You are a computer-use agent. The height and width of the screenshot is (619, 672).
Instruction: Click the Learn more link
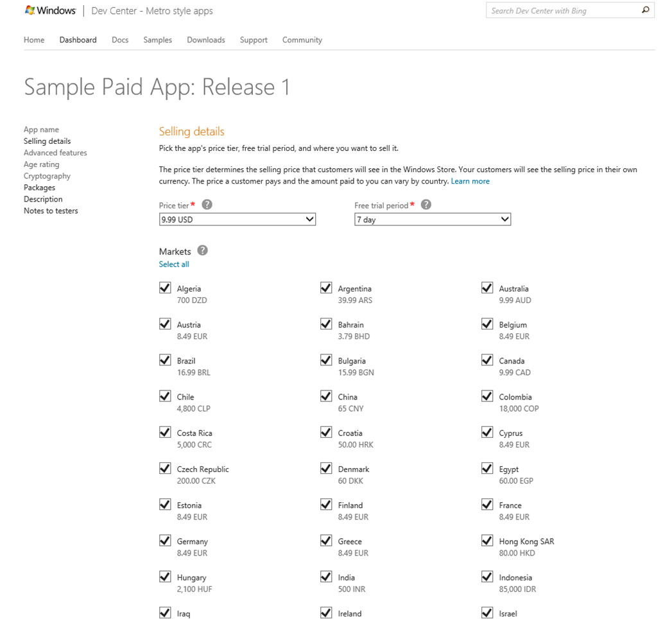[470, 181]
